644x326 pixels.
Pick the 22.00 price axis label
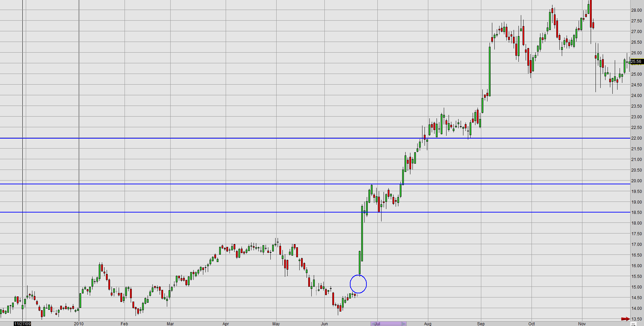(x=636, y=138)
